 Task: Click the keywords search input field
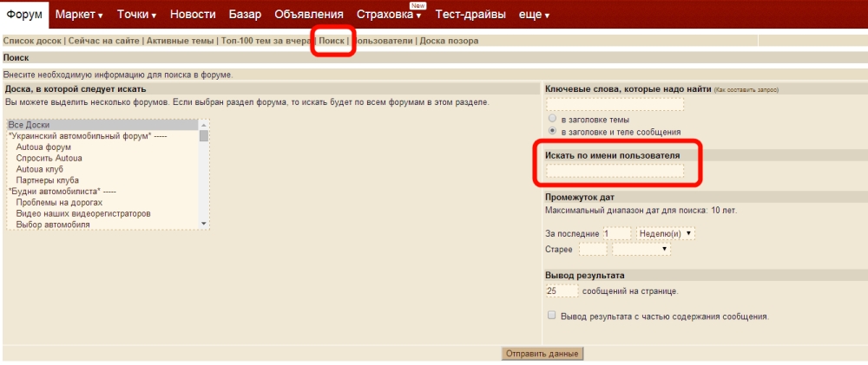(614, 104)
